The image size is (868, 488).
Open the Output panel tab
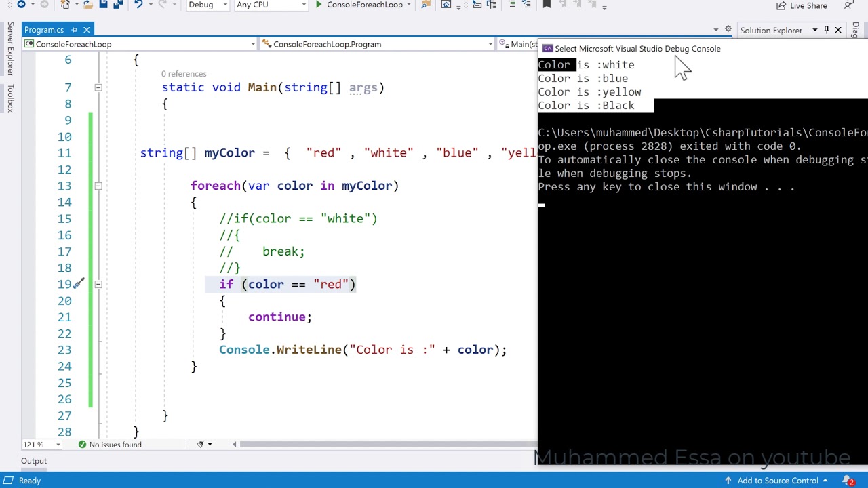33,461
